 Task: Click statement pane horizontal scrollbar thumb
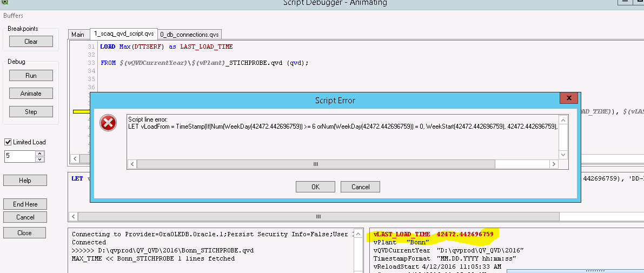coord(318,216)
